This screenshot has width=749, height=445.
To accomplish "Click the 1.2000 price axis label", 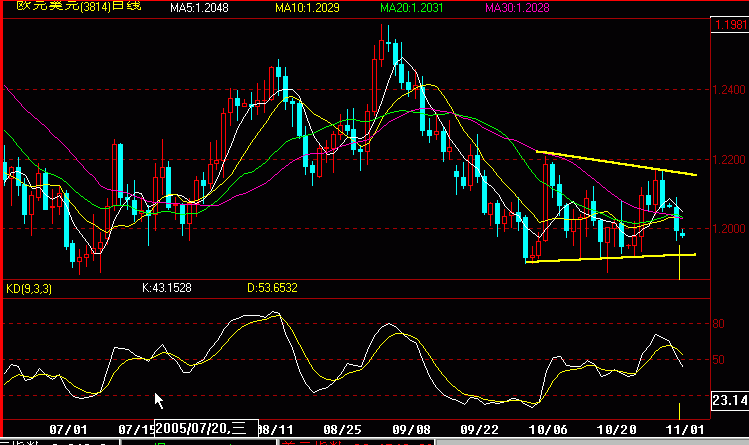I will [729, 229].
